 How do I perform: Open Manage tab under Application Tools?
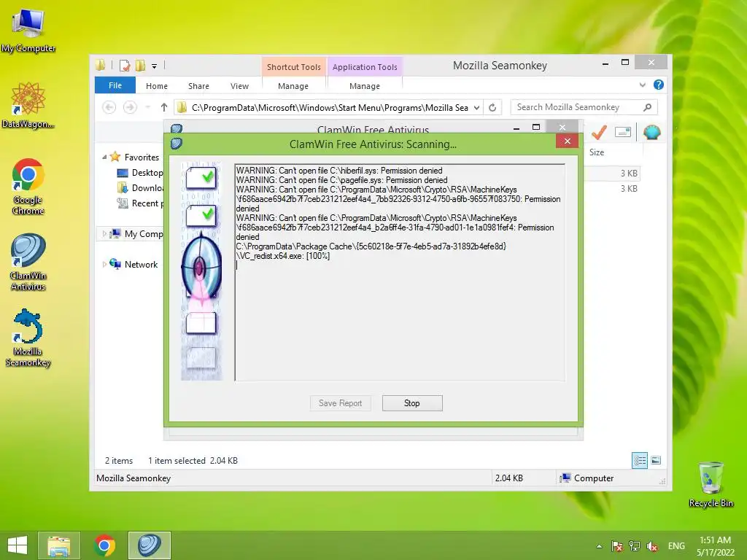(365, 86)
